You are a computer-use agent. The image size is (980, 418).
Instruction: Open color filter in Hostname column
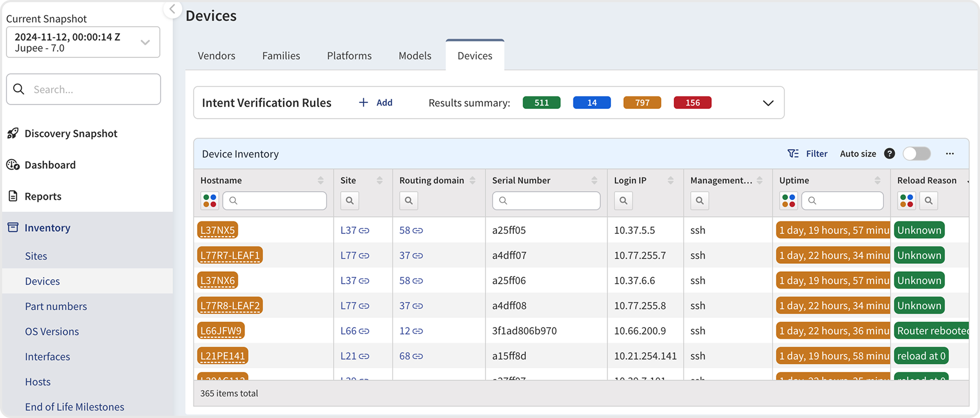tap(210, 201)
